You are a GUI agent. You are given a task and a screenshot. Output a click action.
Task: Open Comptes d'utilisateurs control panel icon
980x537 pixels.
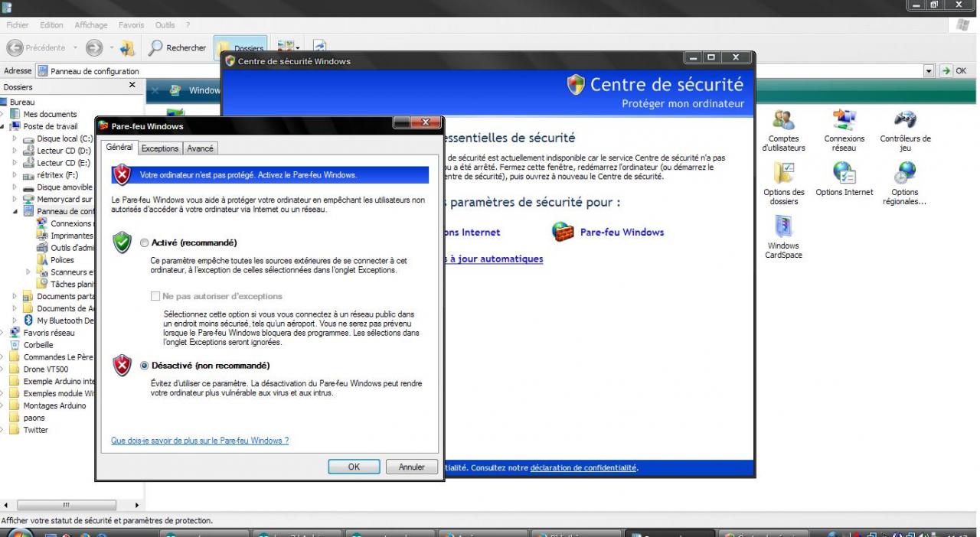783,132
